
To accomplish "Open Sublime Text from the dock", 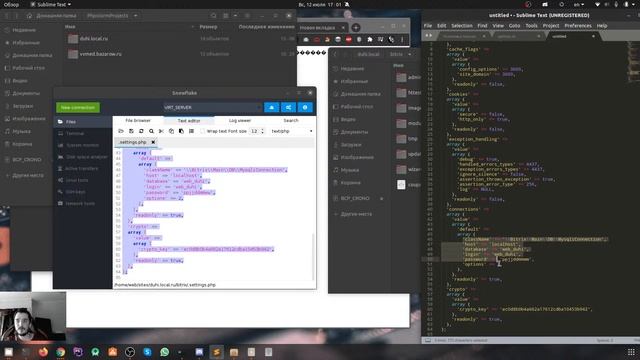I will 216,352.
